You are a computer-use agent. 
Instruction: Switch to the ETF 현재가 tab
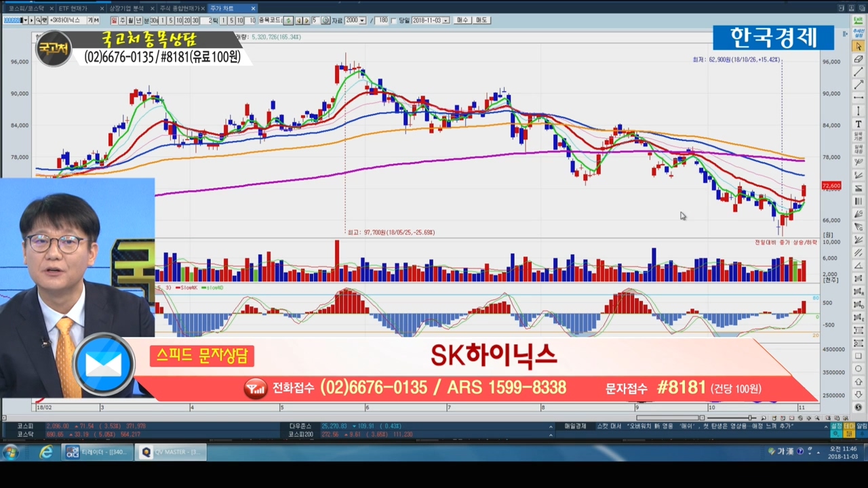73,8
